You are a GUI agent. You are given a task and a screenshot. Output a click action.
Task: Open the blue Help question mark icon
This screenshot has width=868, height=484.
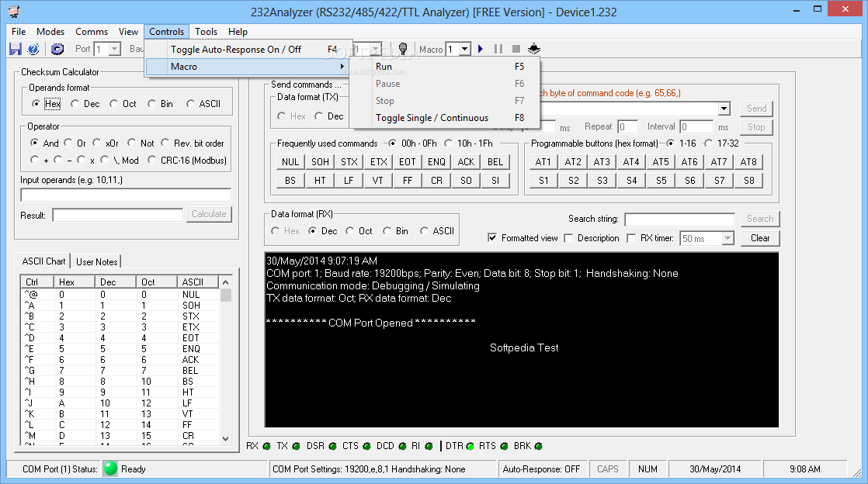click(x=33, y=49)
